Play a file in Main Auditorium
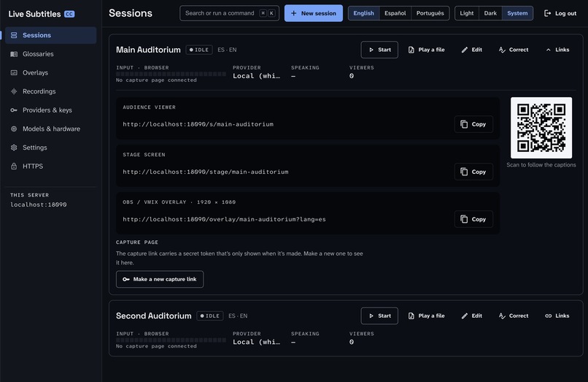Viewport: 588px width, 382px height. coord(426,50)
